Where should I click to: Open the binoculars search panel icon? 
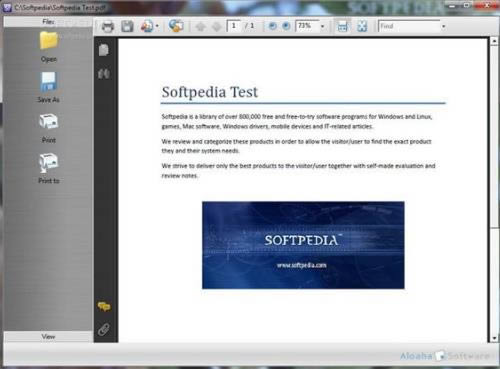tap(104, 74)
